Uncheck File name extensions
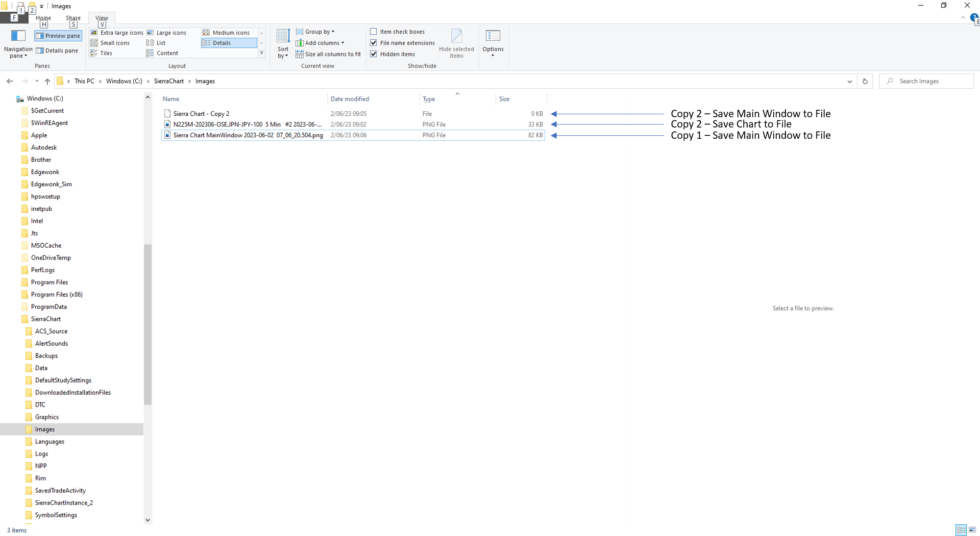This screenshot has width=980, height=536. 373,43
